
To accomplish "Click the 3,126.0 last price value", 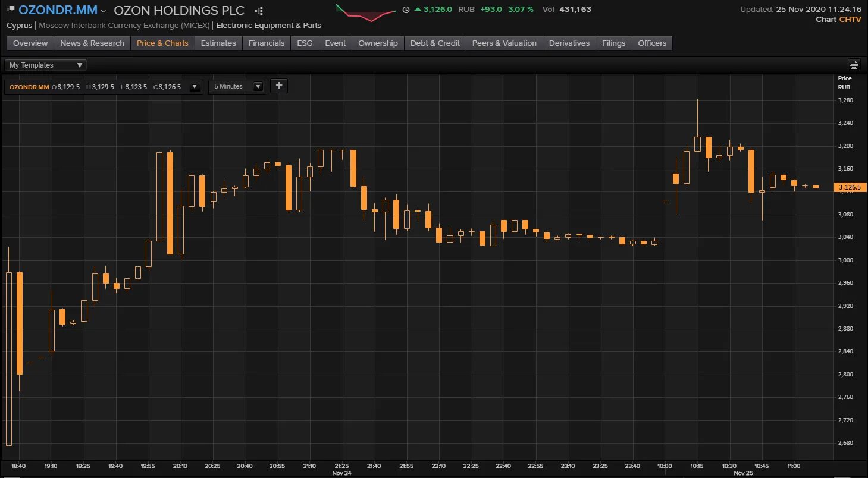I will coord(438,10).
